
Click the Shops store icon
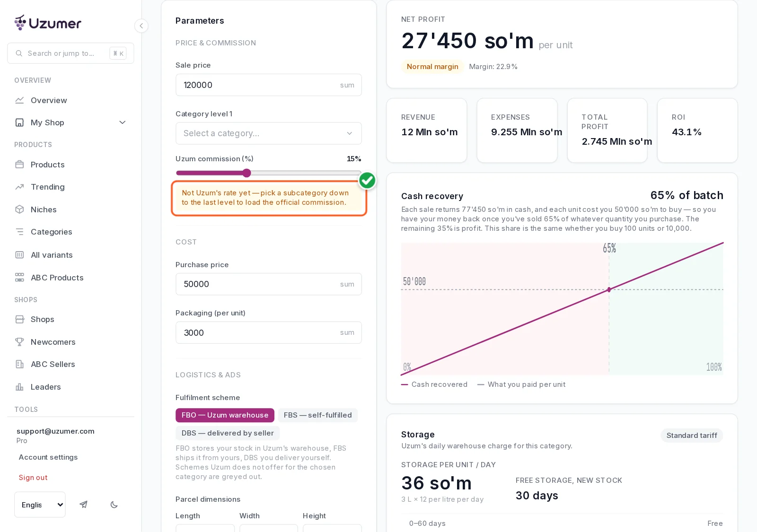[19, 319]
